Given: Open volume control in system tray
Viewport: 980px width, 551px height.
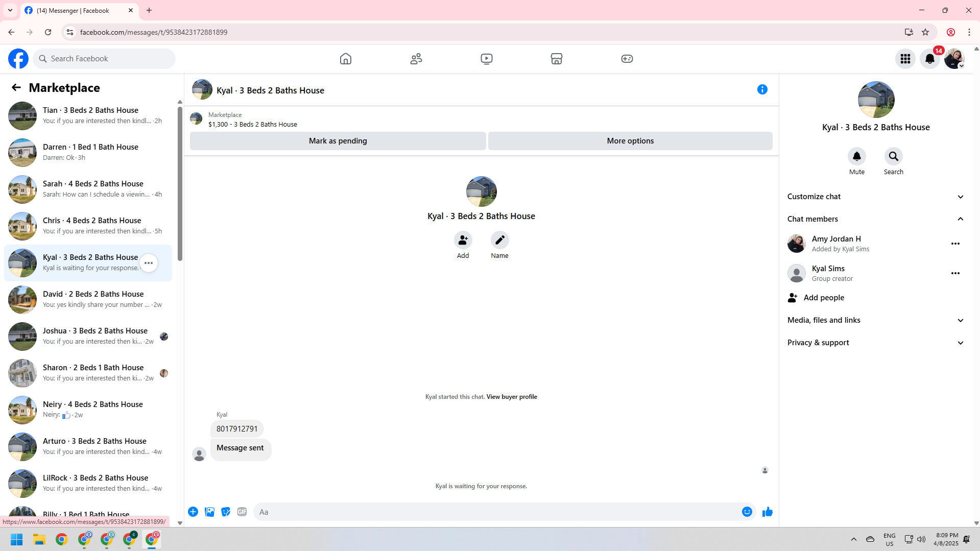Looking at the screenshot, I should (x=921, y=539).
